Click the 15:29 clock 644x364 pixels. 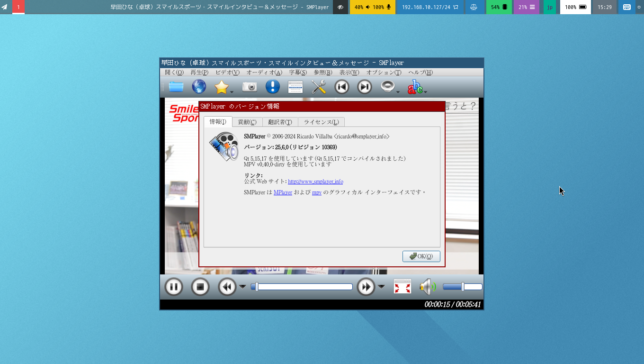[605, 7]
